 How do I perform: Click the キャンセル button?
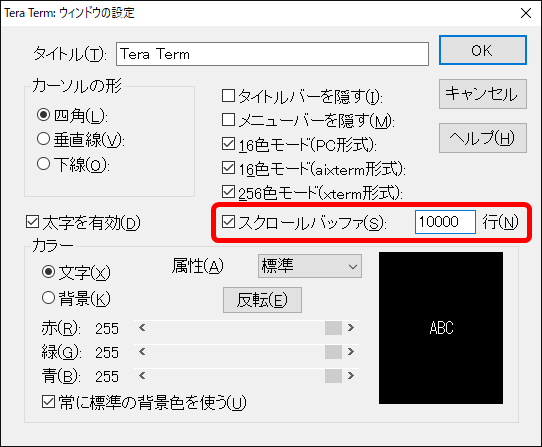(483, 94)
